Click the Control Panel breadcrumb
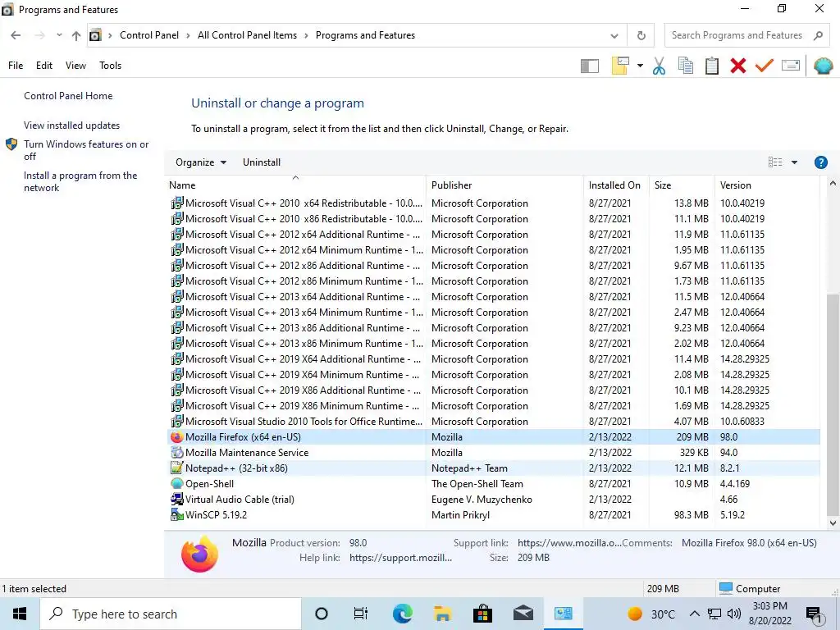 point(149,35)
